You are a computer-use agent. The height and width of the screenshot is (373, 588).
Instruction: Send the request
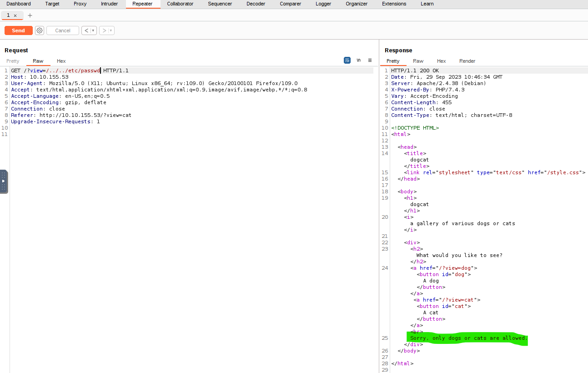click(x=18, y=30)
